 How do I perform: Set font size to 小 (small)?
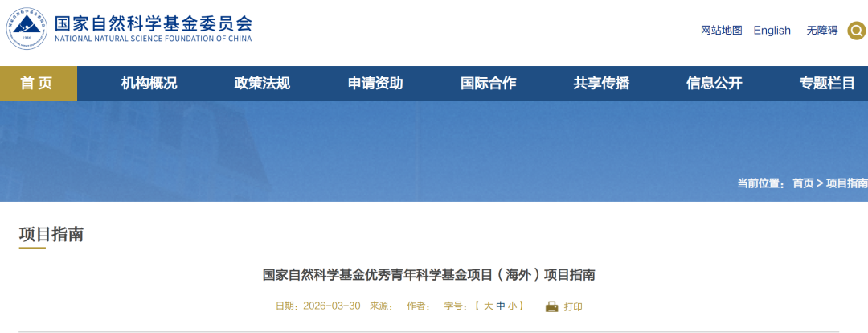[x=512, y=306]
